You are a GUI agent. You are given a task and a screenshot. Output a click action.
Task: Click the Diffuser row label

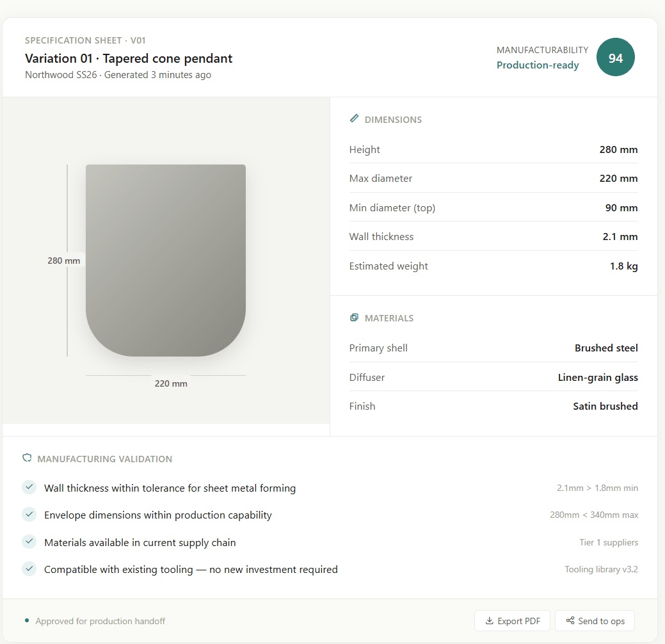(367, 377)
